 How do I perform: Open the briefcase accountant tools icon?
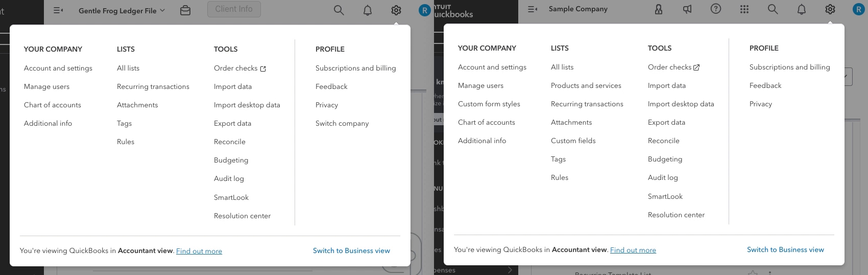[185, 10]
